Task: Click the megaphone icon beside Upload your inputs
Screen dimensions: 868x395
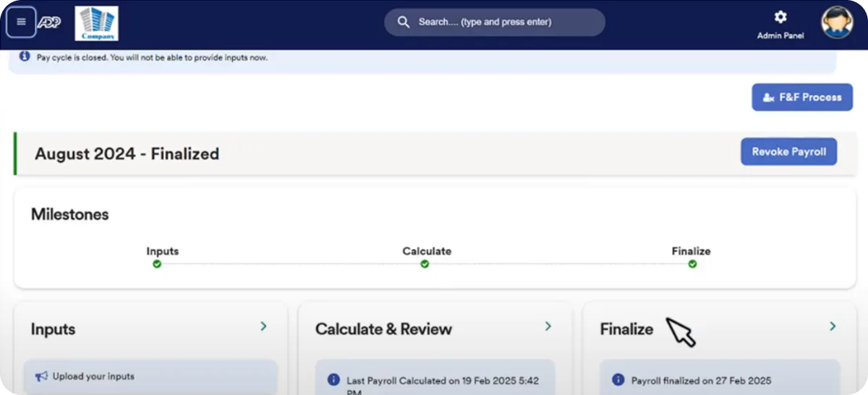Action: click(x=41, y=376)
